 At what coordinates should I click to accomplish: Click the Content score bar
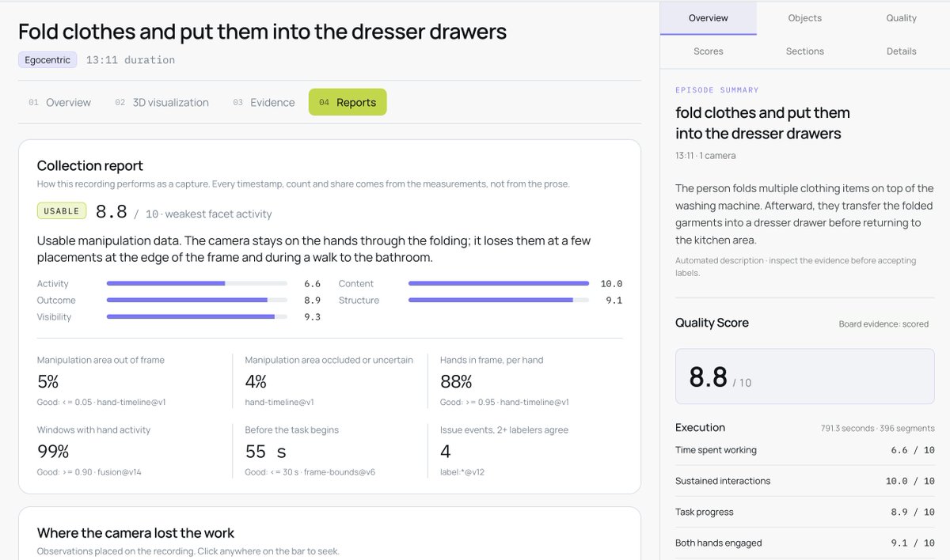coord(499,283)
